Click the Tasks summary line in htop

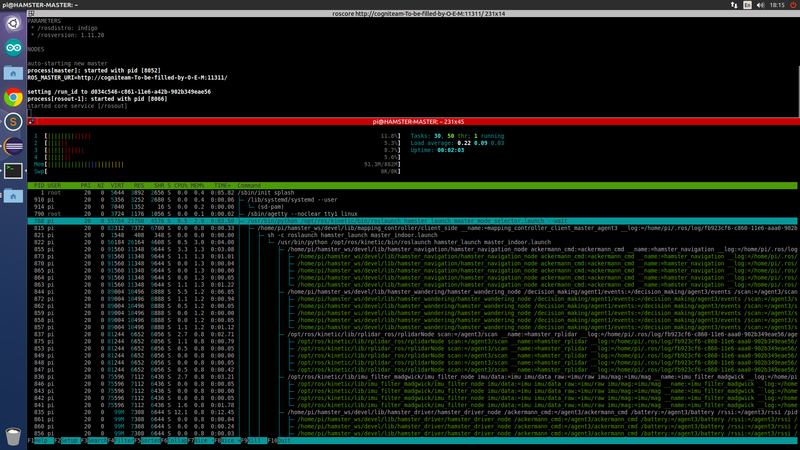(457, 136)
